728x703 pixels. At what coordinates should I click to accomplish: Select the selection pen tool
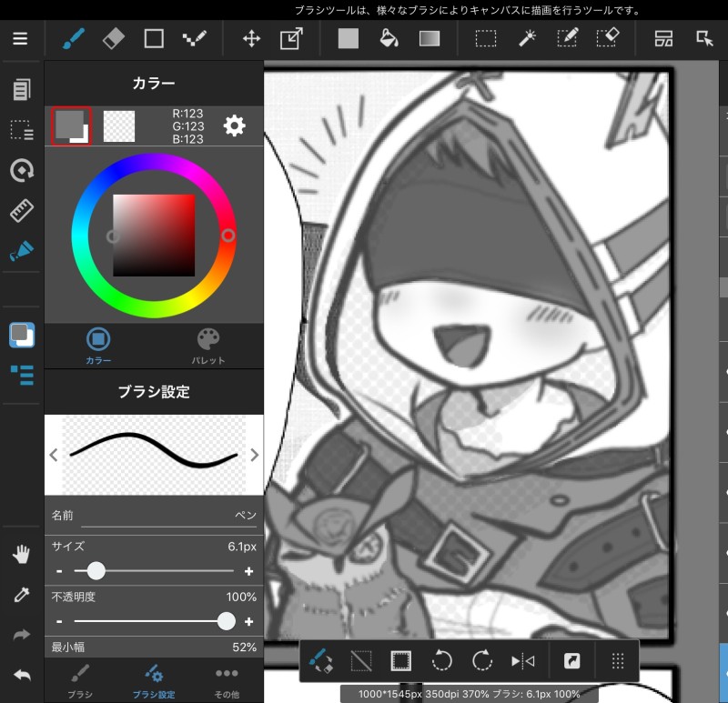tap(567, 37)
